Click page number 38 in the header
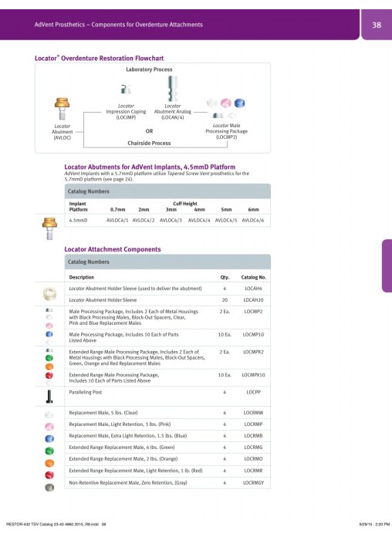Image resolution: width=392 pixels, height=537 pixels. [x=377, y=25]
